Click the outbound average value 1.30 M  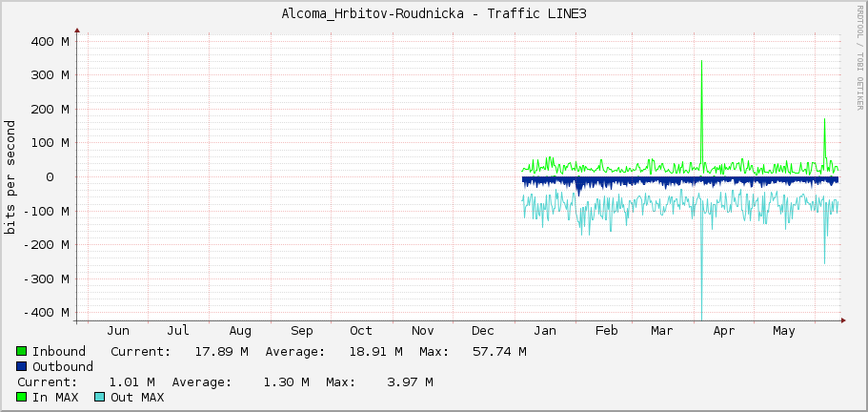pyautogui.click(x=286, y=382)
